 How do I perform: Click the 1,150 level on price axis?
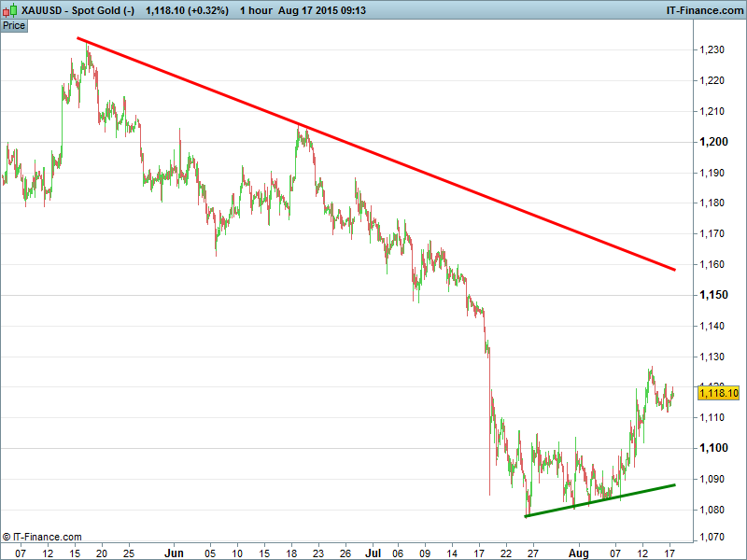pos(714,295)
